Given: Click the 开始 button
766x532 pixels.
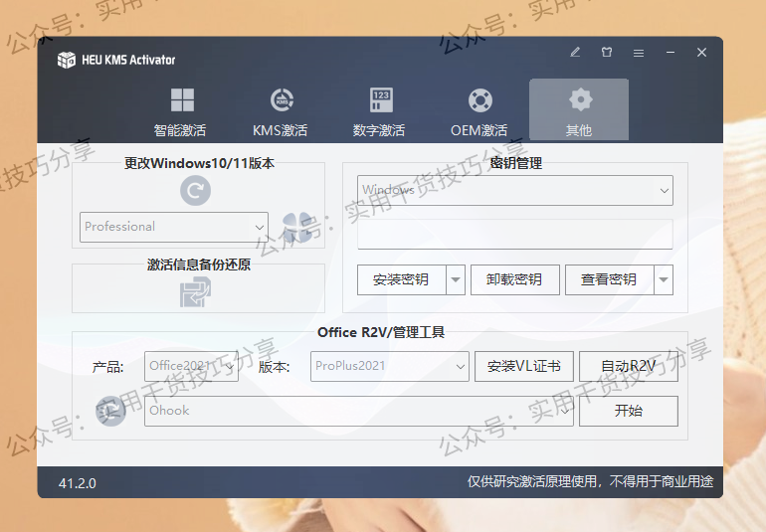Looking at the screenshot, I should pos(629,411).
